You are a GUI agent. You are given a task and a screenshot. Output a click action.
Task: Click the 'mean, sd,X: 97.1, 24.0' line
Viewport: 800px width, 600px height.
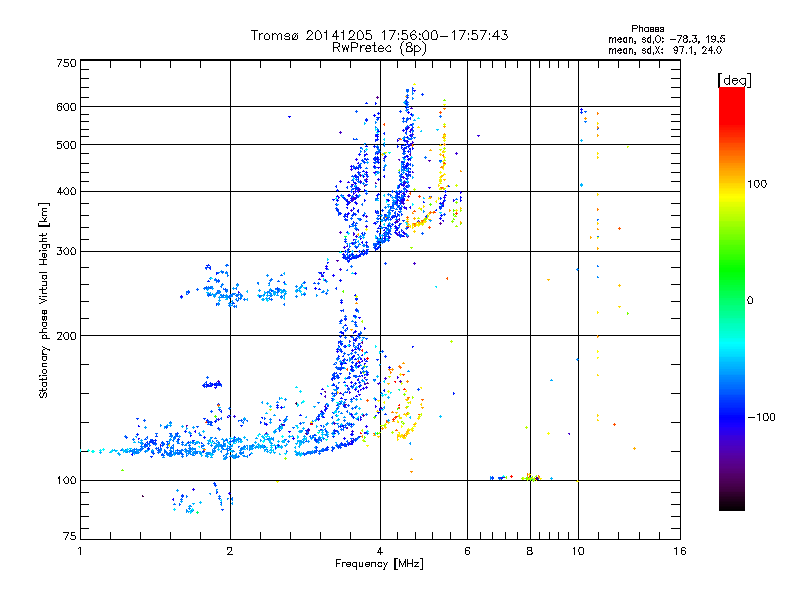[x=665, y=50]
